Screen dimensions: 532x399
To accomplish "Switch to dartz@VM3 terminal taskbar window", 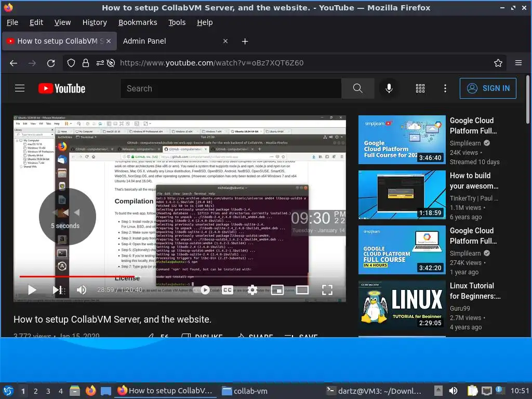I will 374,391.
